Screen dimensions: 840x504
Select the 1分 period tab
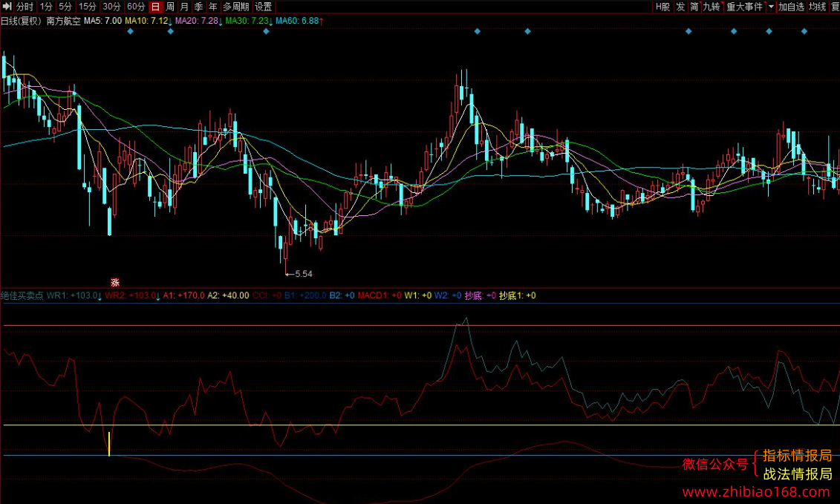point(46,7)
